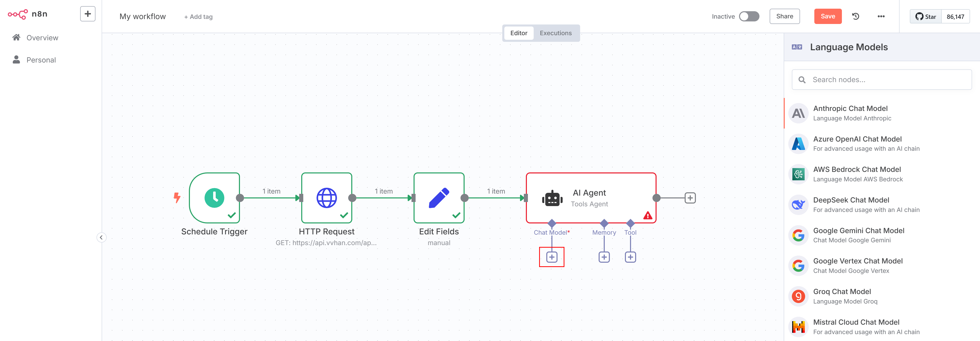This screenshot has width=980, height=341.
Task: Click the Schedule Trigger clock node icon
Action: tap(214, 198)
